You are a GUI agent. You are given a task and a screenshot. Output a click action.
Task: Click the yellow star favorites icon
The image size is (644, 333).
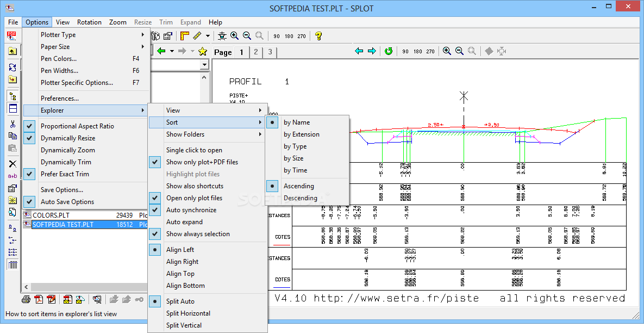(203, 51)
